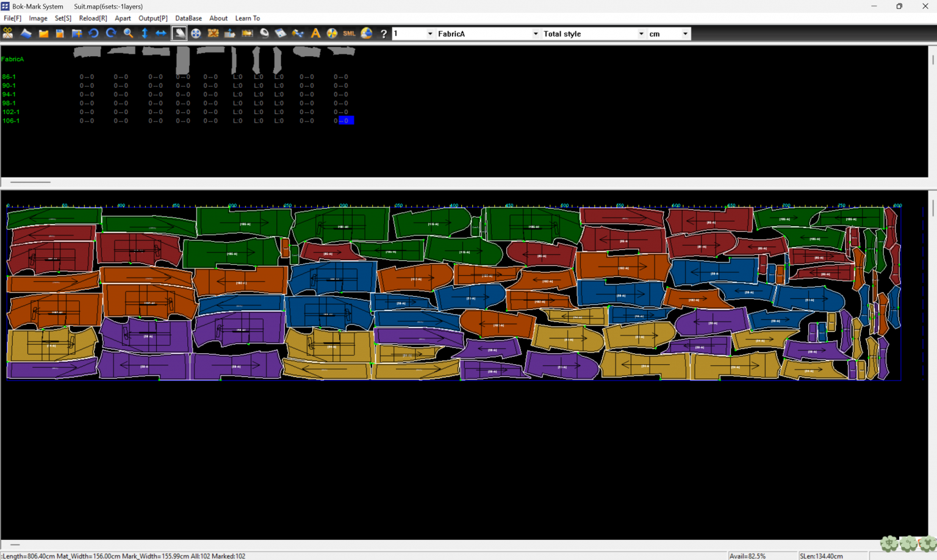Click the color wheel icon
937x560 pixels.
pyautogui.click(x=332, y=34)
